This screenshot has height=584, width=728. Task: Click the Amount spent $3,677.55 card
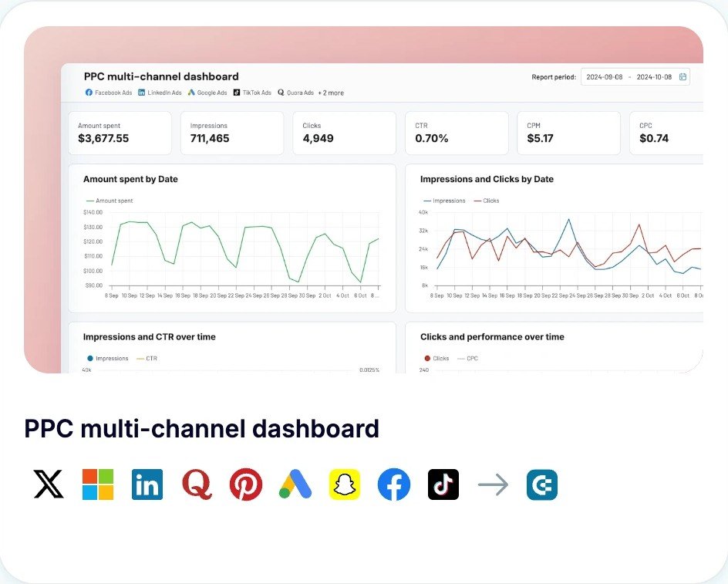(x=120, y=133)
